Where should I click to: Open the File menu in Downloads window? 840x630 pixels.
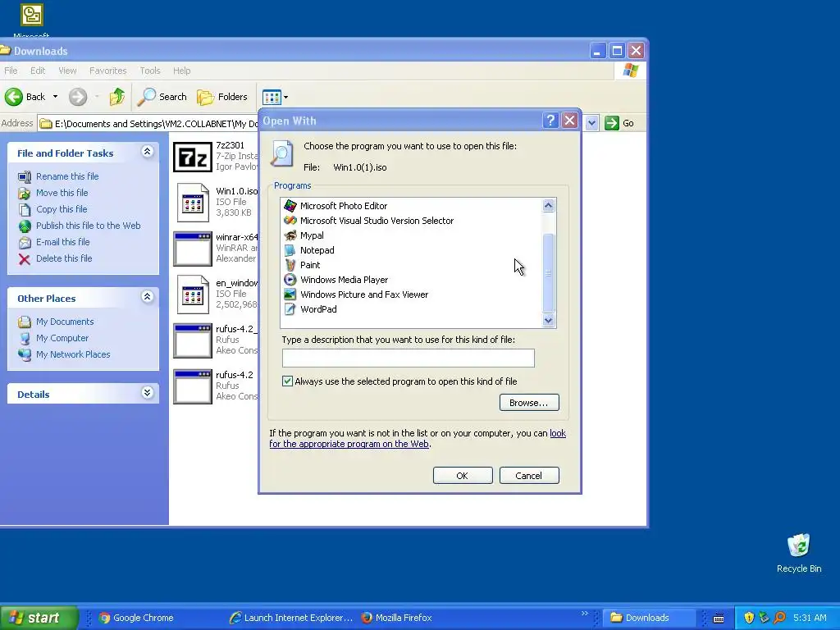[11, 71]
